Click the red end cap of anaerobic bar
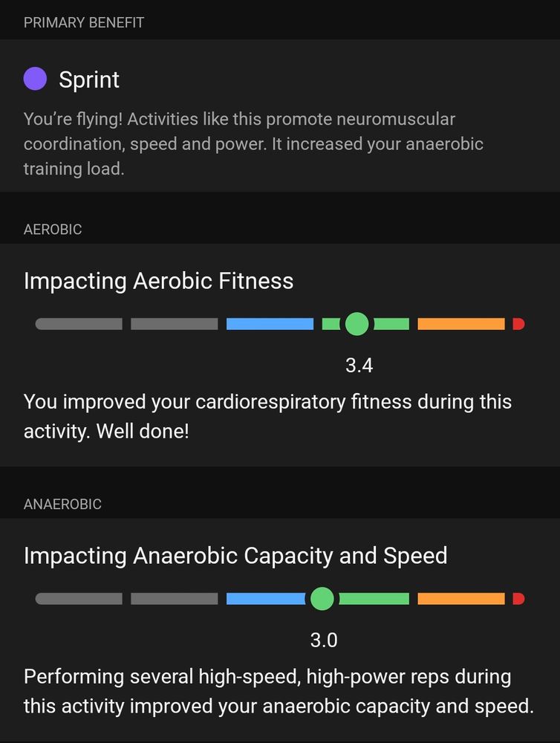This screenshot has height=743, width=560. click(519, 598)
